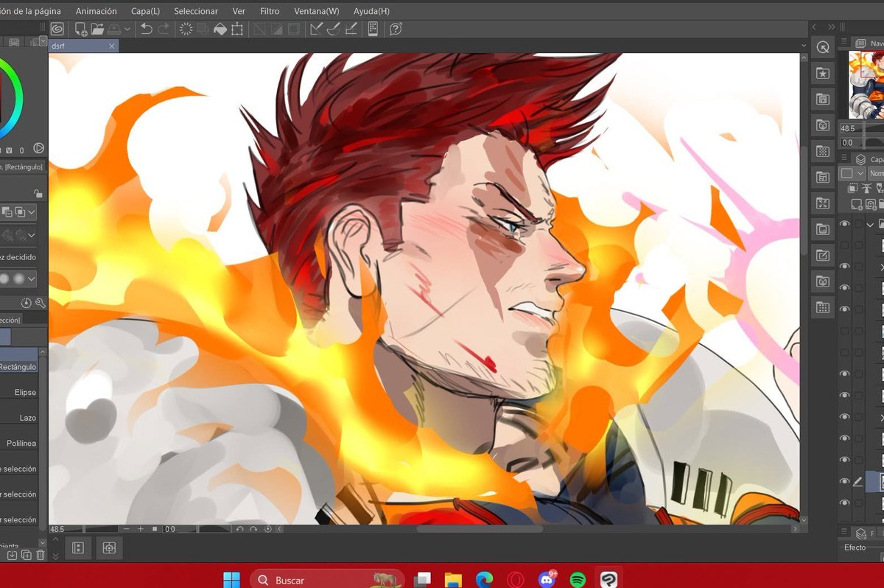Click the Undo arrow in the toolbar
884x588 pixels.
pos(146,29)
